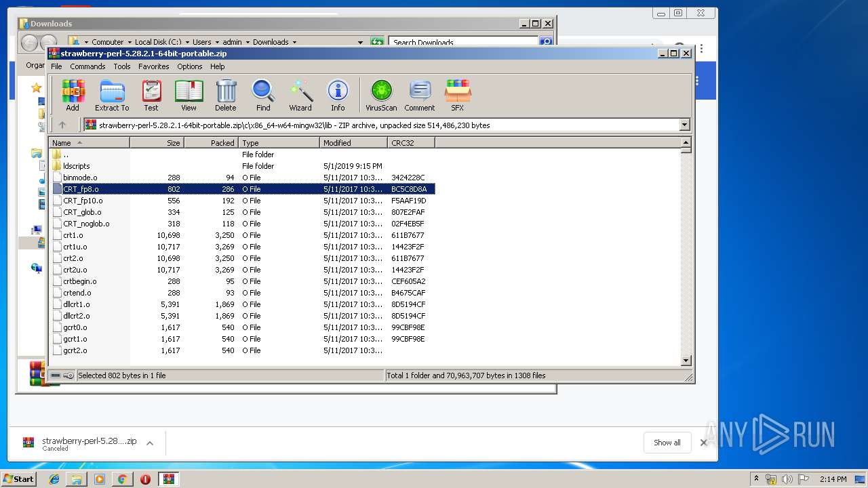
Task: Open Chrome from taskbar
Action: [x=122, y=479]
